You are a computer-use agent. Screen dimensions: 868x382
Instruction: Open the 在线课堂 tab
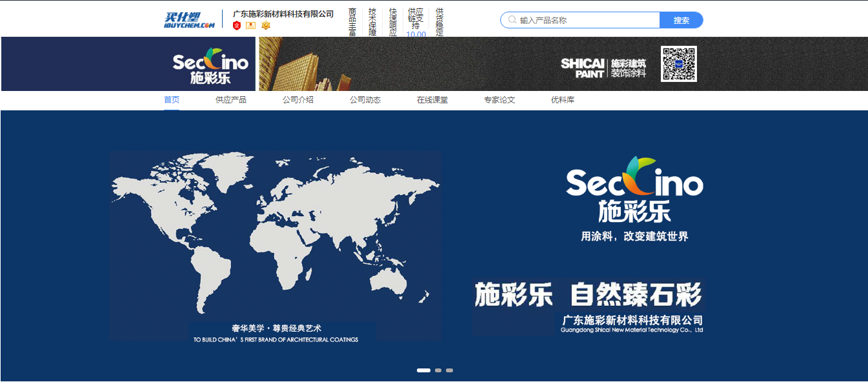coord(432,100)
